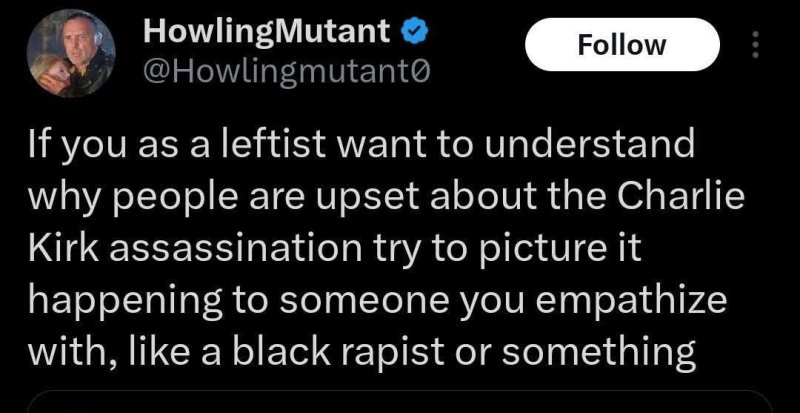Open the @Howlingmutant0 handle link
800x413 pixels.
[287, 73]
